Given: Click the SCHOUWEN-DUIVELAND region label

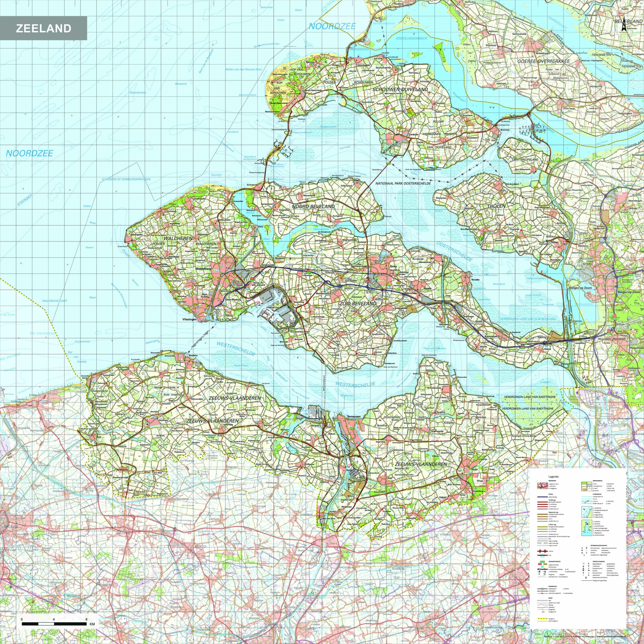Looking at the screenshot, I should click(x=400, y=89).
